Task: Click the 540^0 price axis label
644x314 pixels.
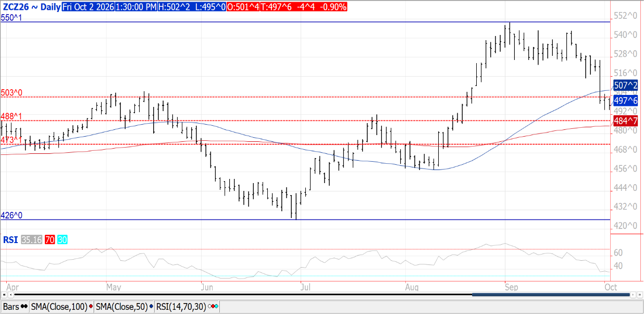Action: (x=626, y=35)
